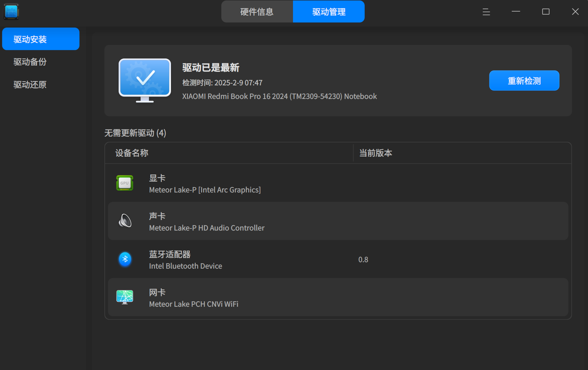Click the Bluetooth adapter icon
This screenshot has width=588, height=370.
[x=125, y=259]
